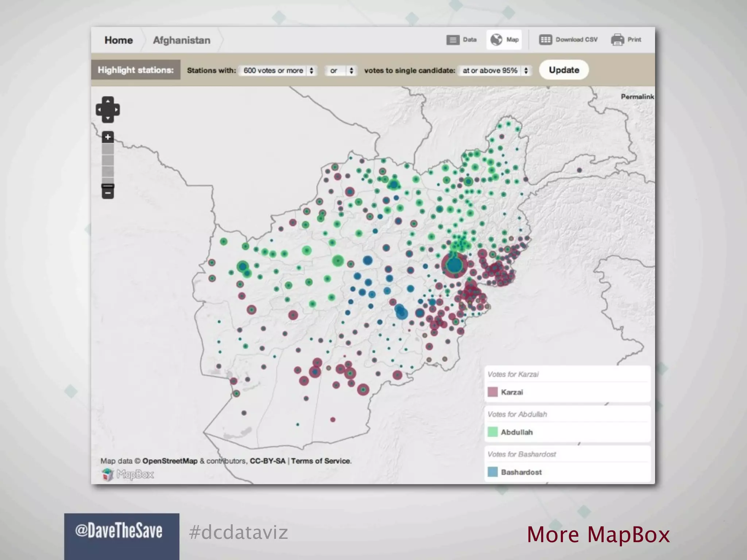Screen dimensions: 747x560
Task: Click the zoom level slider handle
Action: (108, 186)
